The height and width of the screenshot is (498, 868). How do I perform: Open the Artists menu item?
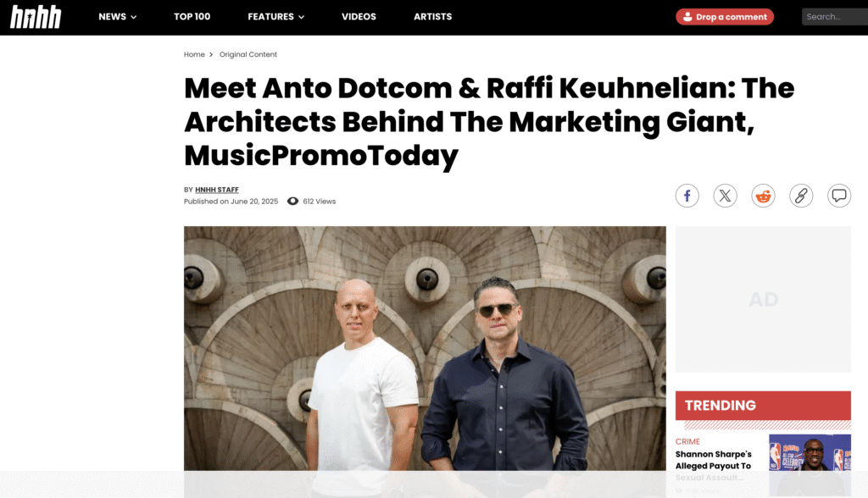tap(433, 17)
